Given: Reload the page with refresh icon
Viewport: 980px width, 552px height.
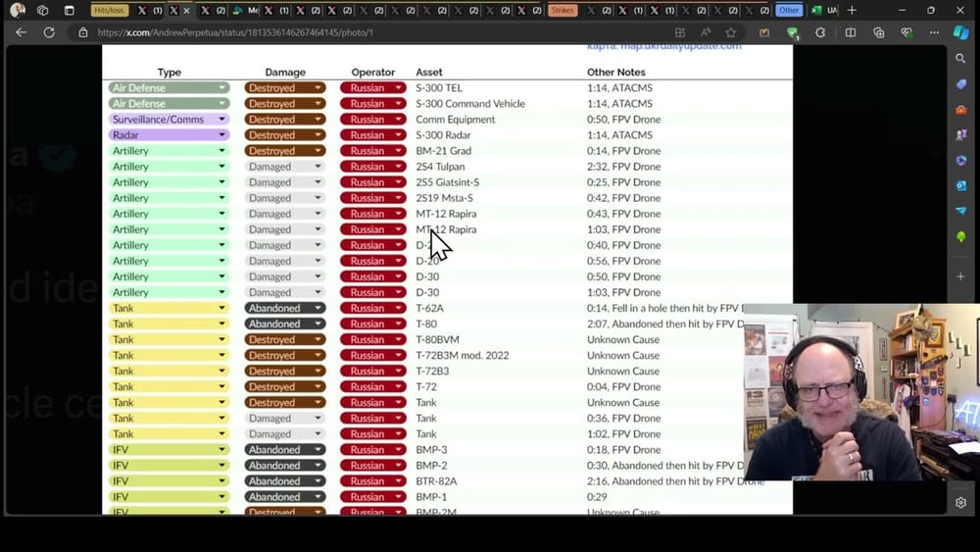Looking at the screenshot, I should (49, 32).
